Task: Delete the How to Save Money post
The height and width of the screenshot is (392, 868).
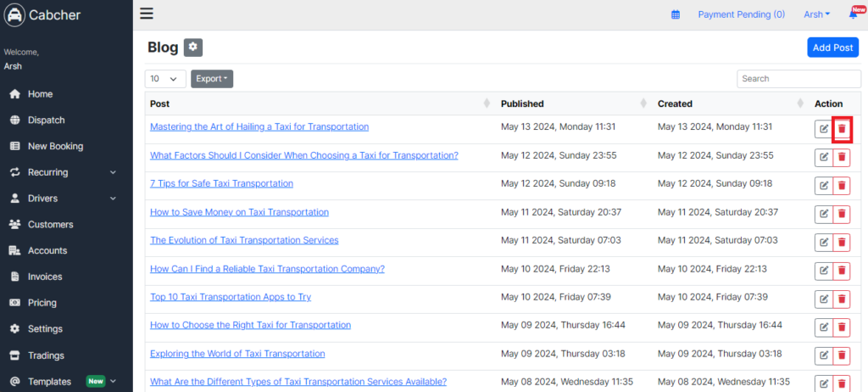Action: (842, 214)
